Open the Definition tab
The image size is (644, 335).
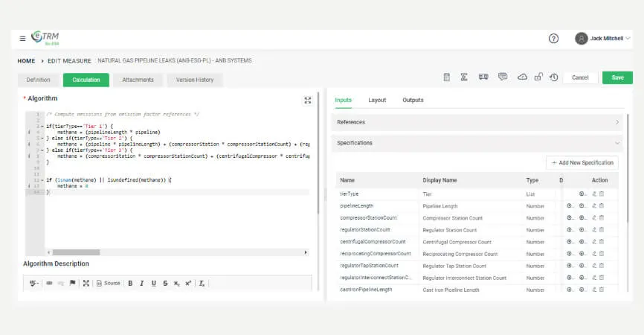[38, 80]
